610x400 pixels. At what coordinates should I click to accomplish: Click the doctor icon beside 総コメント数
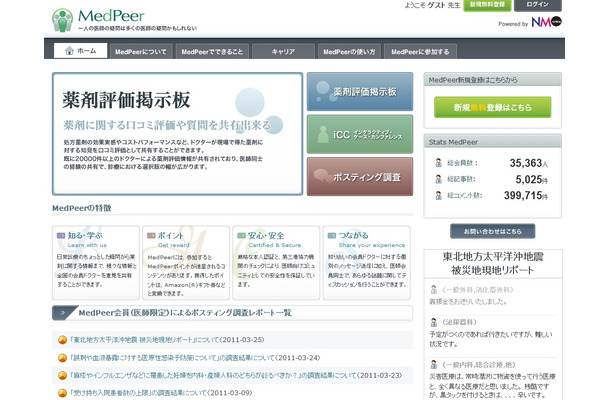(438, 195)
